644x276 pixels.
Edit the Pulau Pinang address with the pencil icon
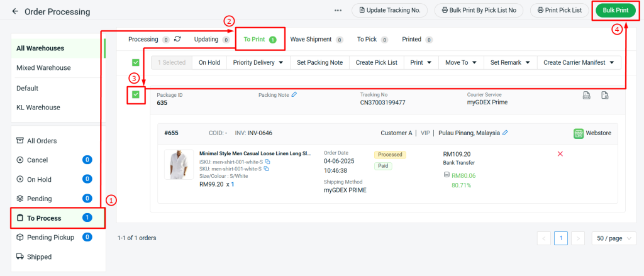[505, 133]
